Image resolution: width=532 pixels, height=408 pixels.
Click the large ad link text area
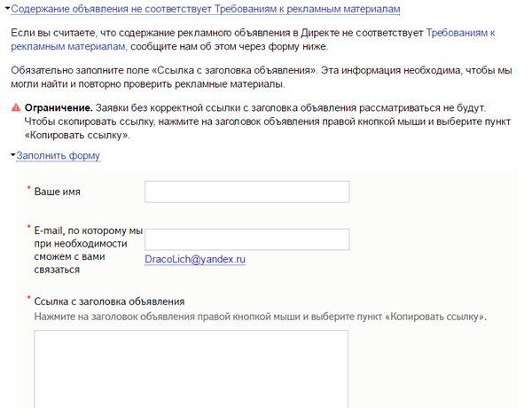click(x=190, y=368)
